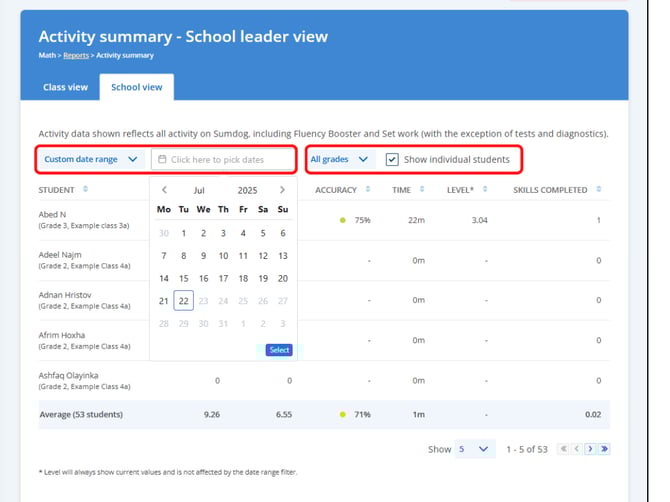The width and height of the screenshot is (670, 502).
Task: Click the Jul month label in calendar
Action: click(199, 190)
